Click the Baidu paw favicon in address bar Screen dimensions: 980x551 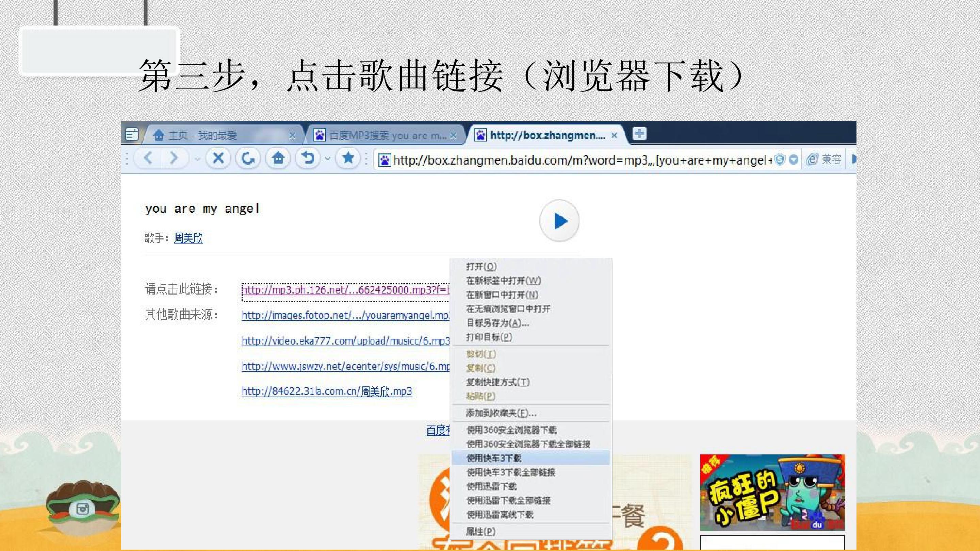coord(384,160)
